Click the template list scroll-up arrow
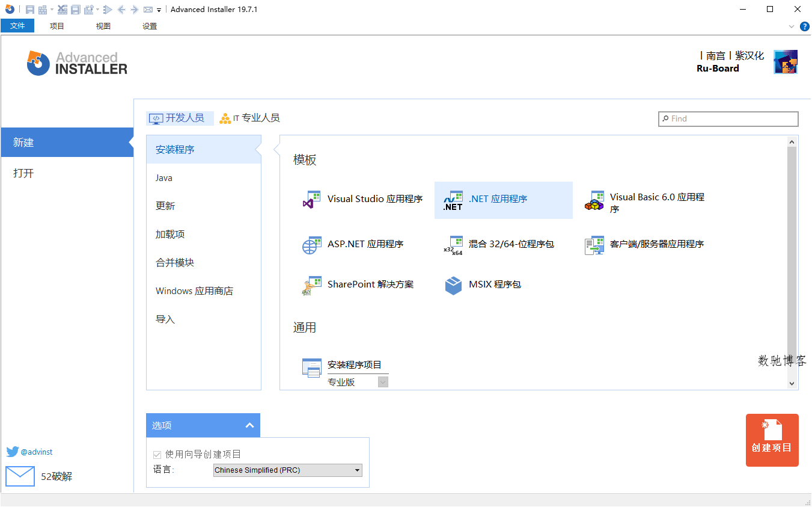 click(x=792, y=142)
